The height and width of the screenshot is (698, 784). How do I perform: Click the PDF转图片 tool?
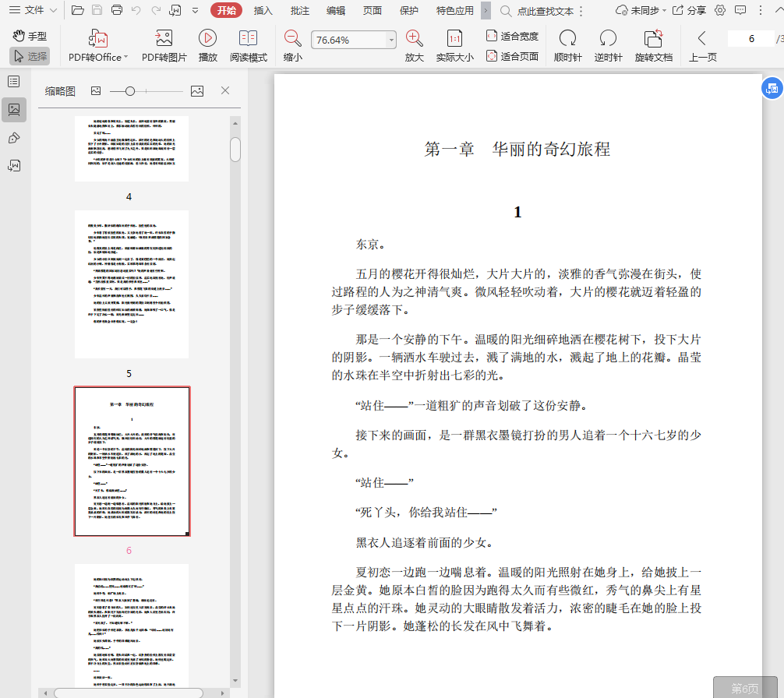pyautogui.click(x=164, y=45)
